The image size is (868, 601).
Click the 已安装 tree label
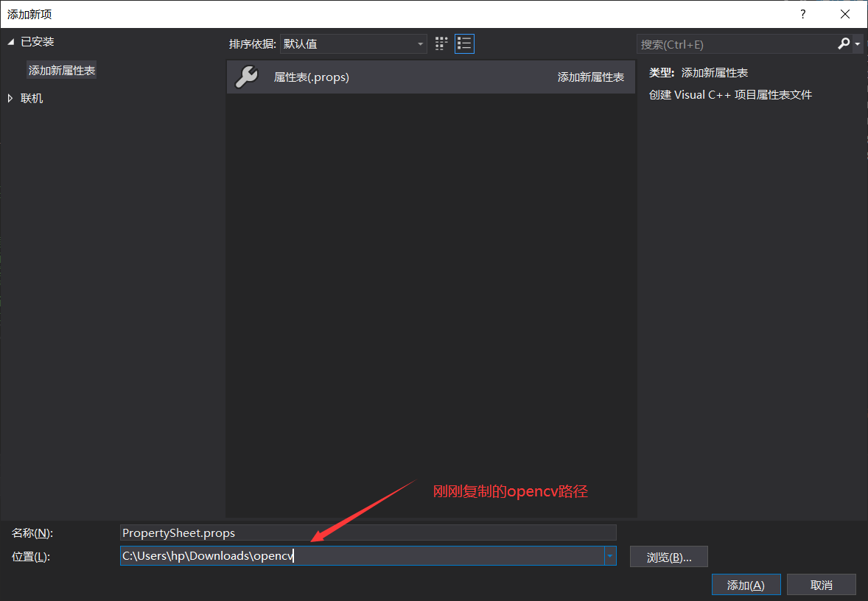[37, 41]
